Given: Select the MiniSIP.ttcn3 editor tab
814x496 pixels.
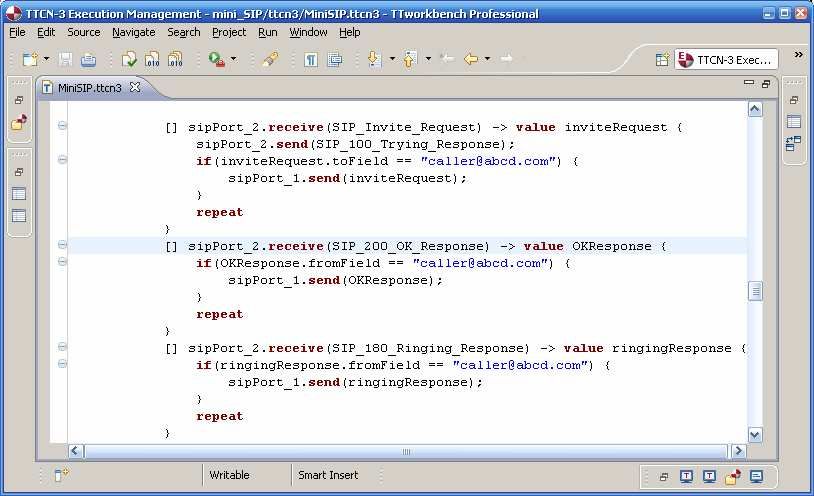Looking at the screenshot, I should (89, 88).
